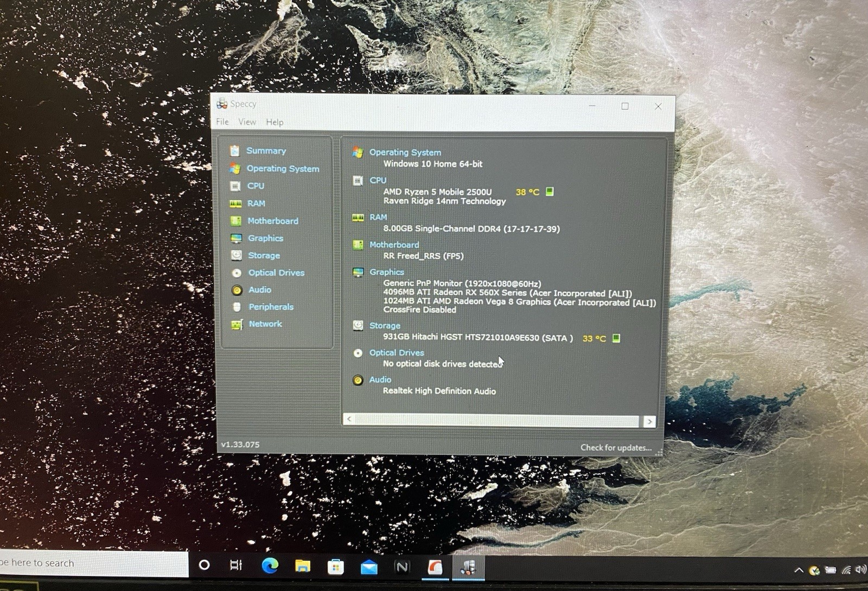Open Motherboard heading link in summary pane

(394, 245)
